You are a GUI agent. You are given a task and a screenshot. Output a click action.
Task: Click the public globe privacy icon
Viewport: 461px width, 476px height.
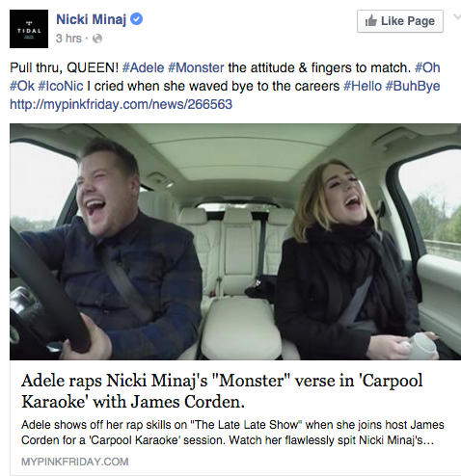97,39
